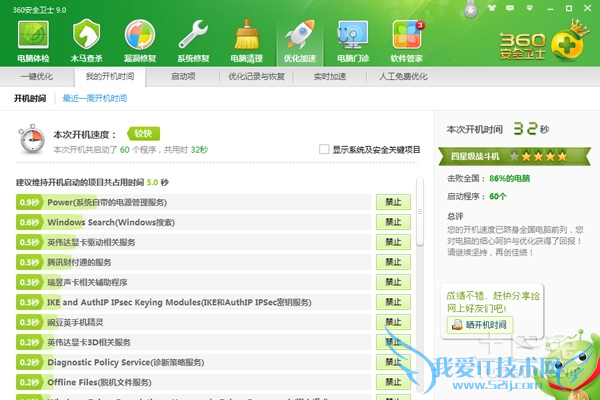Switch to 启动项 tab
Viewport: 600px width, 400px height.
[x=183, y=77]
